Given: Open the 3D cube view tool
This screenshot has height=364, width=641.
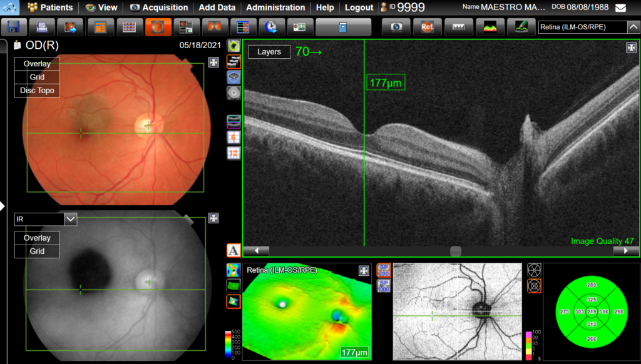Looking at the screenshot, I should pyautogui.click(x=233, y=76).
